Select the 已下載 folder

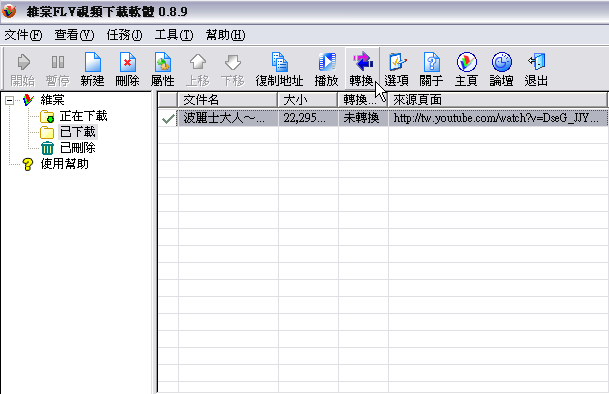(x=78, y=132)
